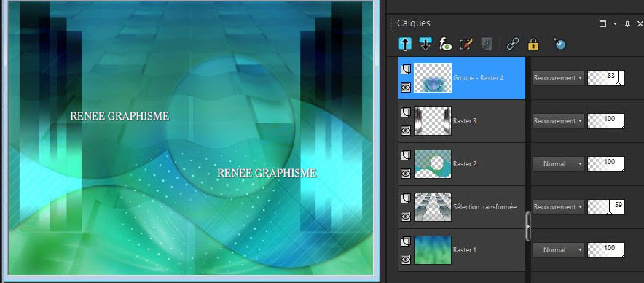
Task: Hide the Sélection transformée layer
Action: point(406,217)
